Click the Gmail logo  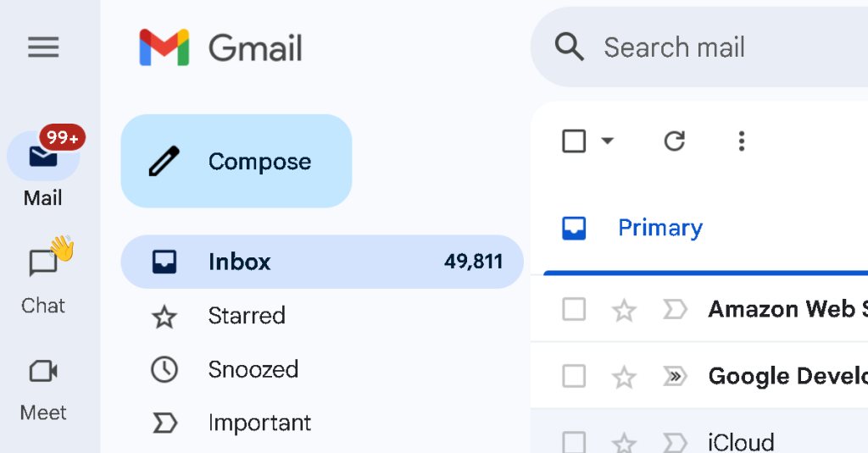tap(221, 47)
